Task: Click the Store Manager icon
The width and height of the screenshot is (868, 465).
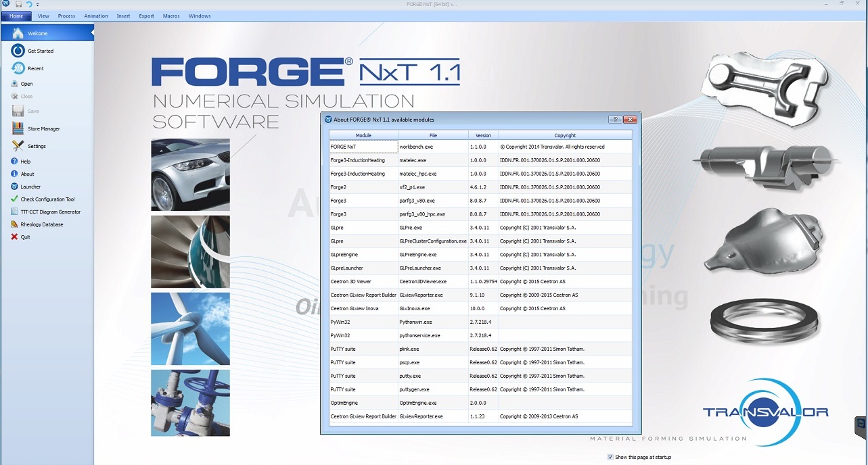Action: (18, 128)
